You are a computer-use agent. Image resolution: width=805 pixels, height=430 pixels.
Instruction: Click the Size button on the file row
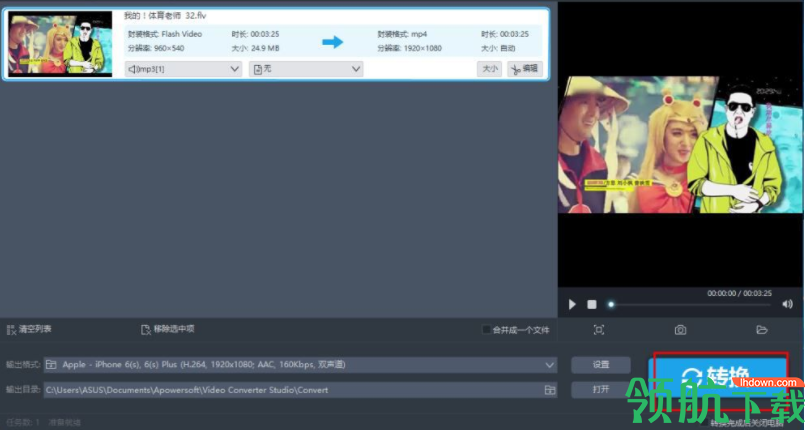(490, 69)
